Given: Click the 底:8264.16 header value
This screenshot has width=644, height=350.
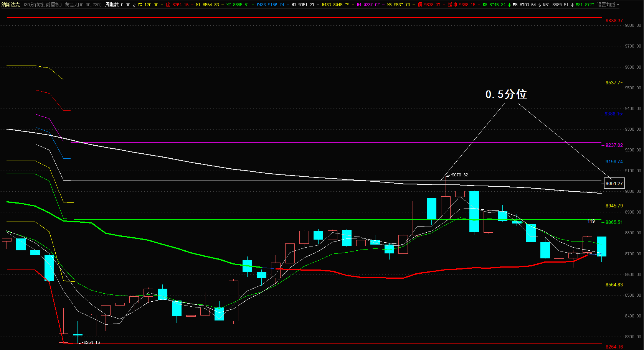Looking at the screenshot, I should click(x=177, y=5).
